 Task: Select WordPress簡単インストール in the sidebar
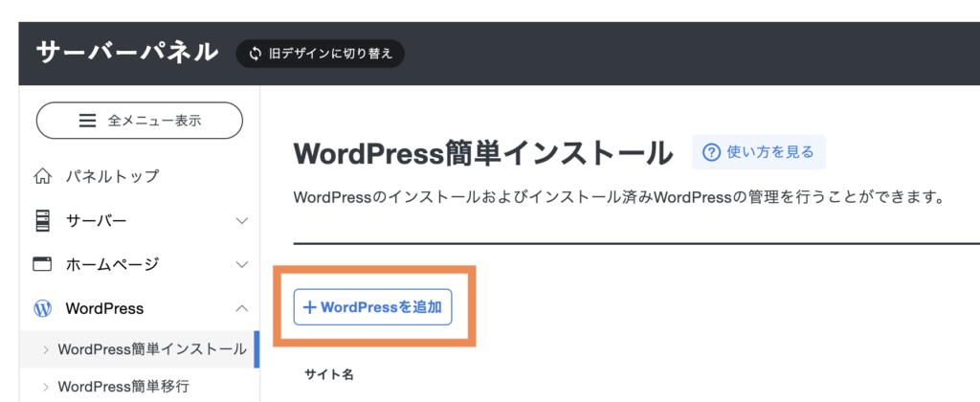[x=151, y=349]
